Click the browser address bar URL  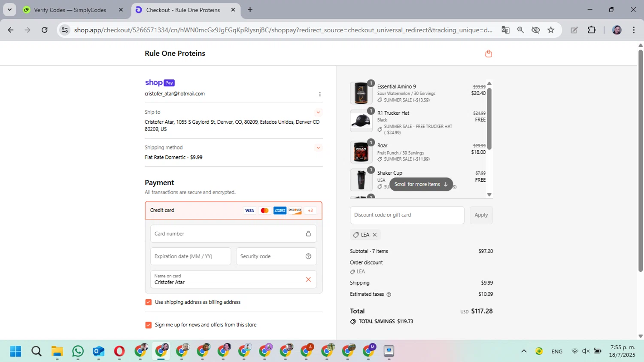[x=283, y=30]
